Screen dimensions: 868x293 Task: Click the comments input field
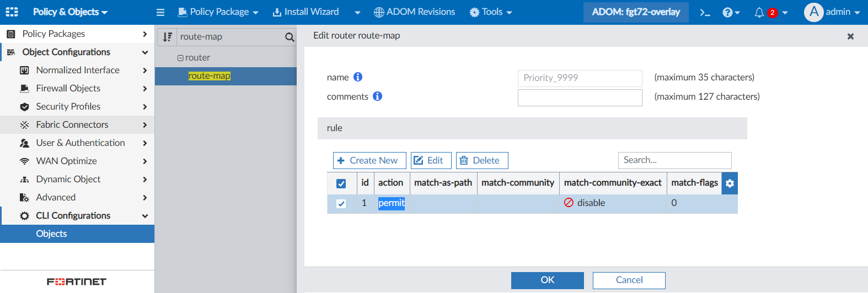coord(580,97)
